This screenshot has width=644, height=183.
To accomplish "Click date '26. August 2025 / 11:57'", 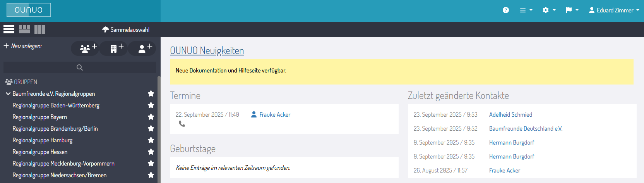I will (440, 171).
